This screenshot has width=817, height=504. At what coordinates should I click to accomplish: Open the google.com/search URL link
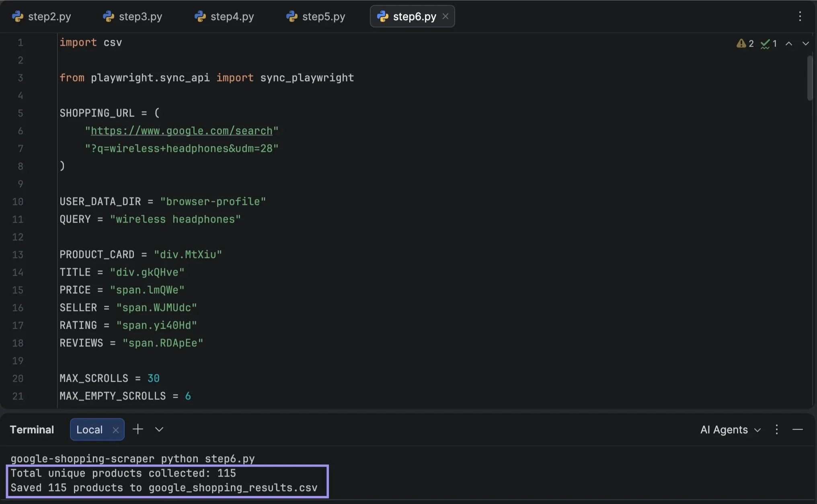pos(182,131)
